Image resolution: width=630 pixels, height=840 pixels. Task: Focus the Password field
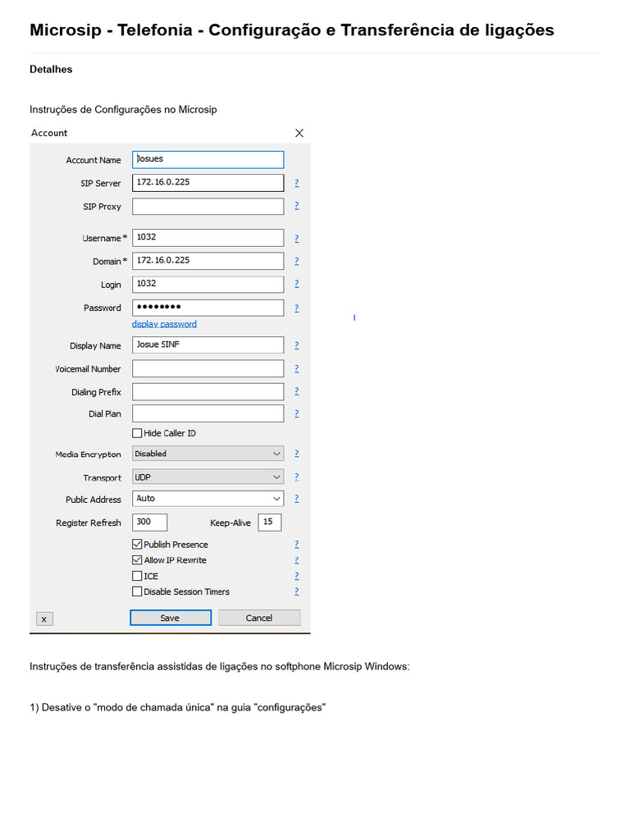[208, 308]
